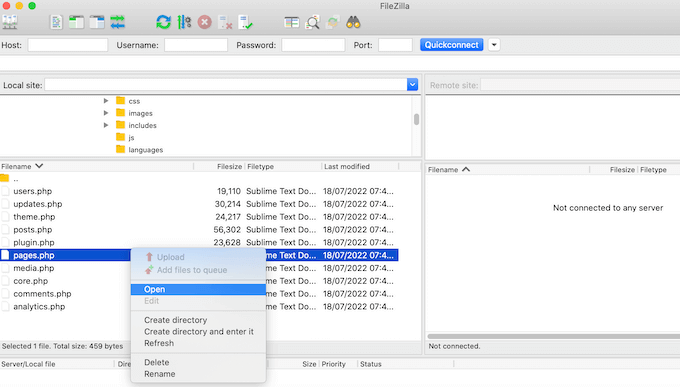Click the Quickconnect button
The width and height of the screenshot is (680, 387).
[x=451, y=45]
